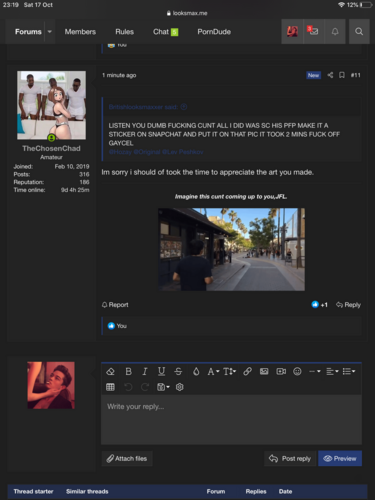Image resolution: width=375 pixels, height=500 pixels.
Task: Open the smilies emoji picker
Action: pos(297,371)
